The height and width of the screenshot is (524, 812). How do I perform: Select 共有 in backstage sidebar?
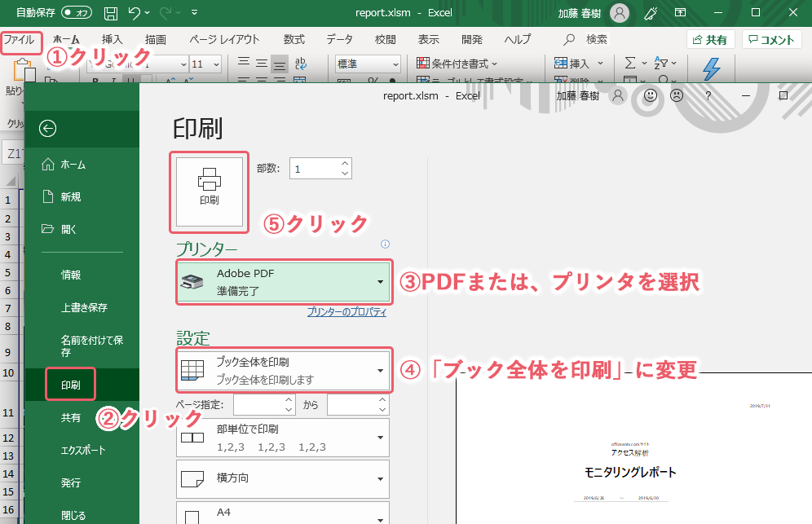82,417
